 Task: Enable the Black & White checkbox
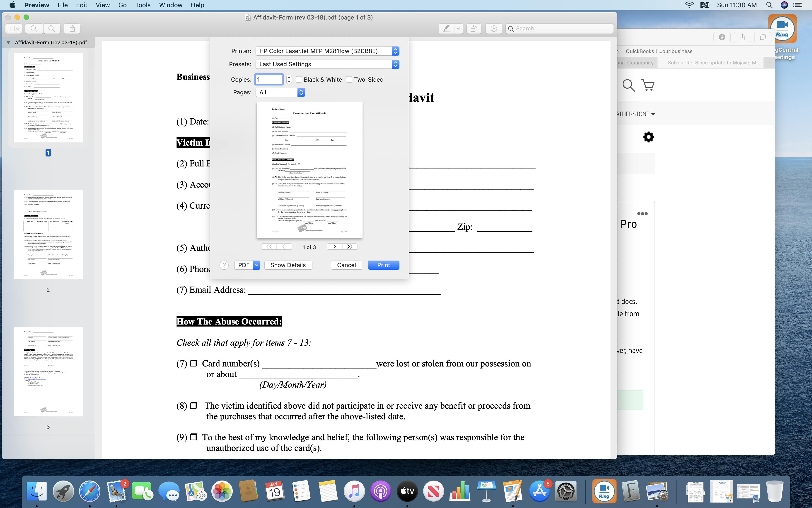point(299,80)
